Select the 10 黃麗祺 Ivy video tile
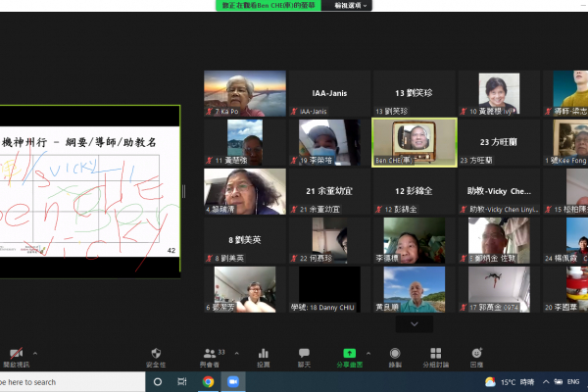This screenshot has width=588, height=392. [x=499, y=93]
